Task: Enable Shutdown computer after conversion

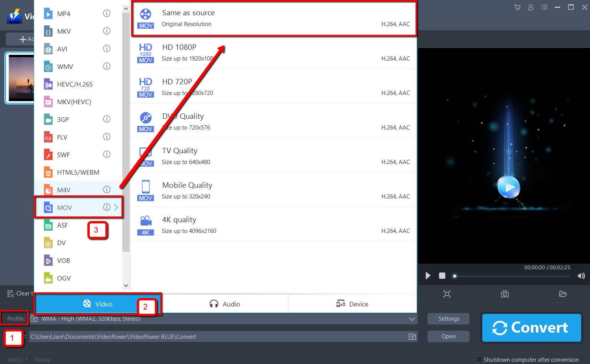Action: coord(479,359)
